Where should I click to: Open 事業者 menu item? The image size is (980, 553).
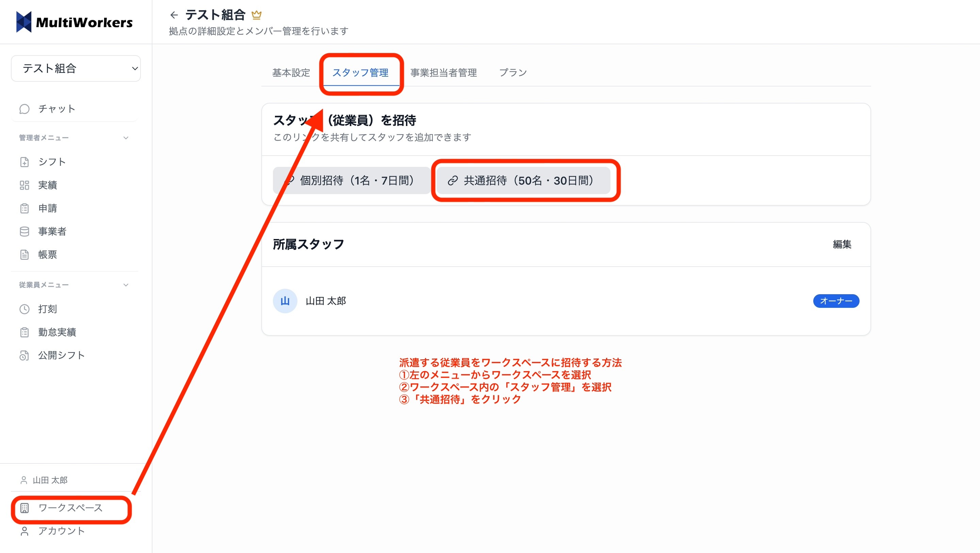click(74, 232)
